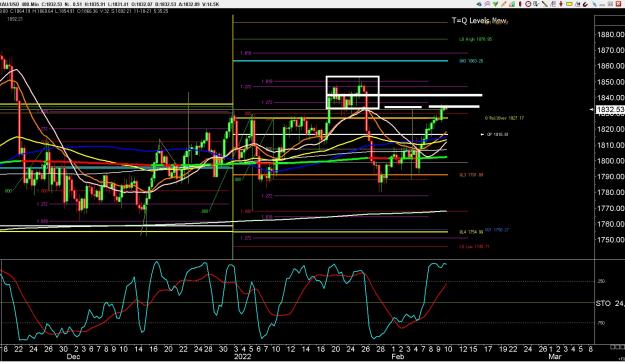
Task: Click the STO indicator label
Action: point(603,303)
